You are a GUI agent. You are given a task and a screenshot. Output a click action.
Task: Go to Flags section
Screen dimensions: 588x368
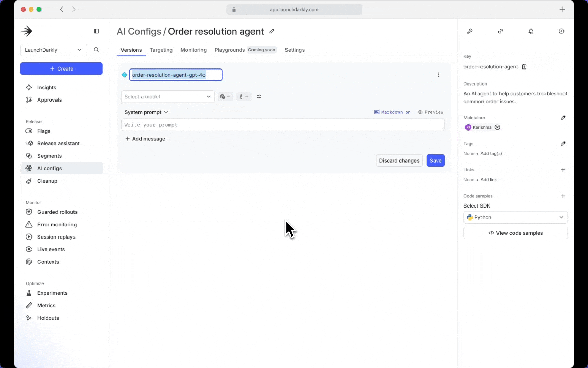pyautogui.click(x=61, y=131)
